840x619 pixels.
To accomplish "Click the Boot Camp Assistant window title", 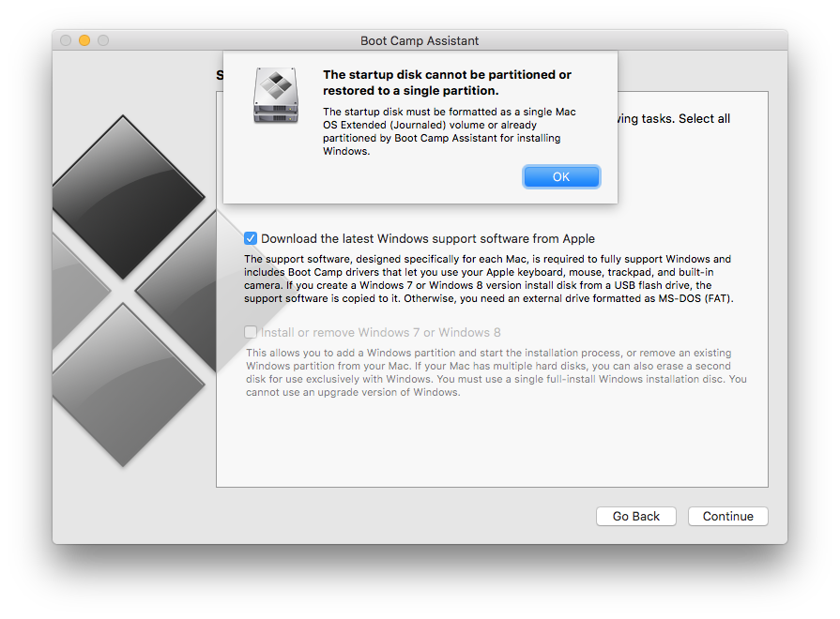I will 420,40.
